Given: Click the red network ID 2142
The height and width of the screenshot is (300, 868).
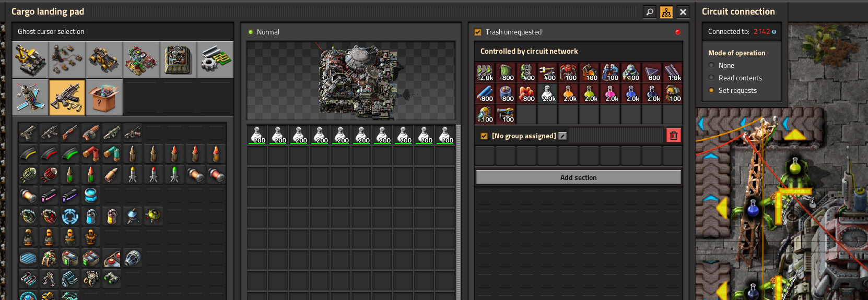Looking at the screenshot, I should [761, 32].
